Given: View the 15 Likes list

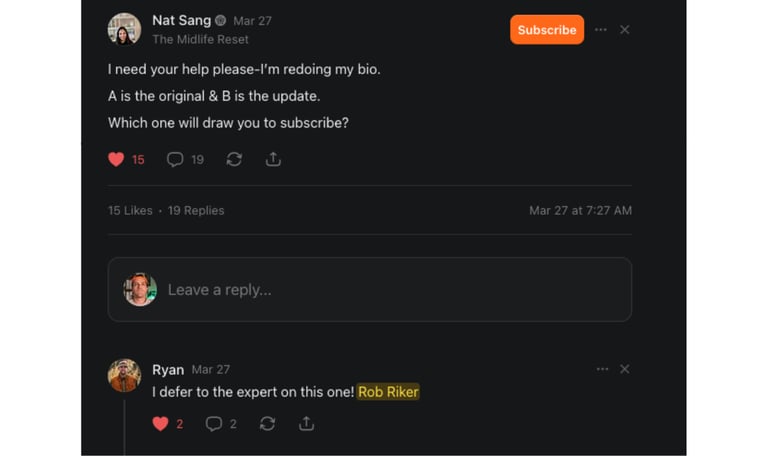Looking at the screenshot, I should point(130,211).
